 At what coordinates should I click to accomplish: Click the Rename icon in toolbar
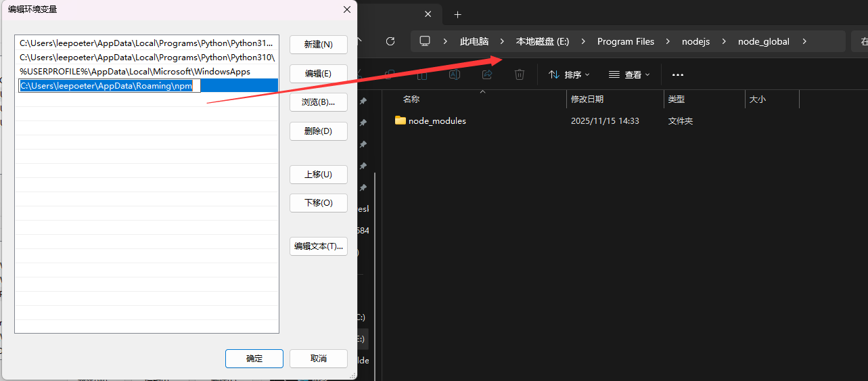[x=455, y=74]
